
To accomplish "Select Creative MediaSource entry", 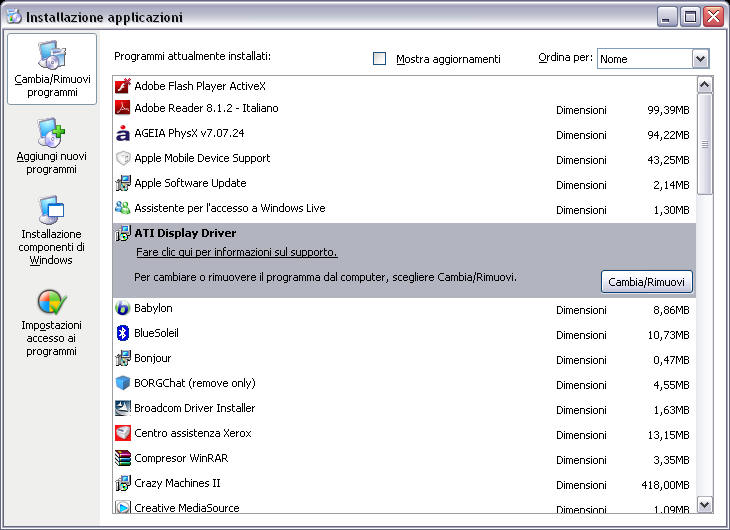I will [404, 506].
